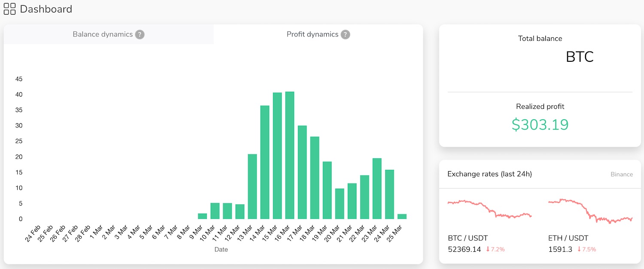The height and width of the screenshot is (269, 644).
Task: Click the Dashboard grid icon
Action: click(x=9, y=9)
